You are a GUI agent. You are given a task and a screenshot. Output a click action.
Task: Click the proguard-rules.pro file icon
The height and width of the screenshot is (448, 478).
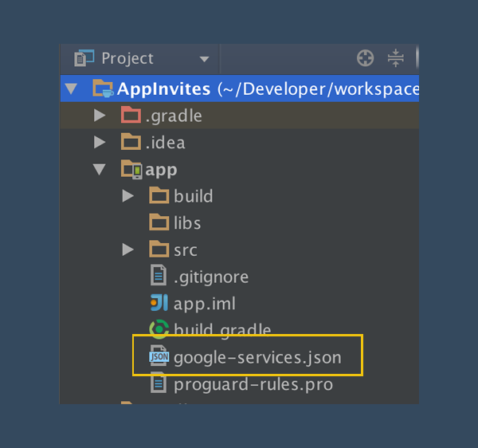[x=159, y=383]
